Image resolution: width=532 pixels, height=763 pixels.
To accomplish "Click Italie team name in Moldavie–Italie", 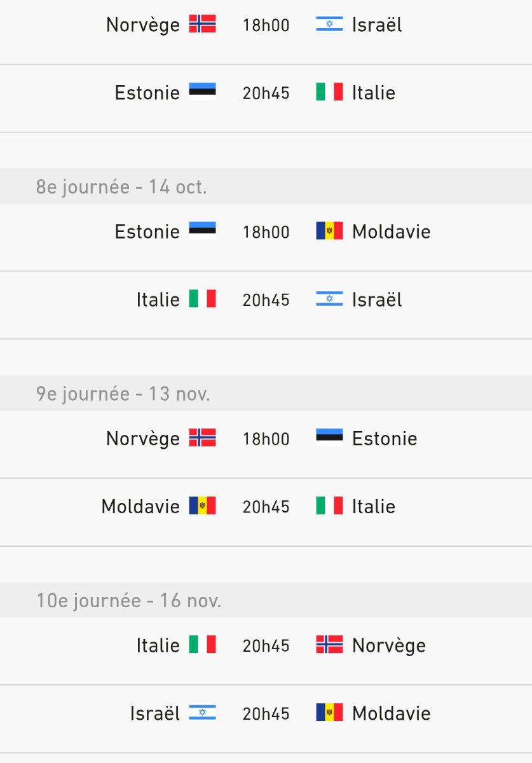I will coord(374,507).
